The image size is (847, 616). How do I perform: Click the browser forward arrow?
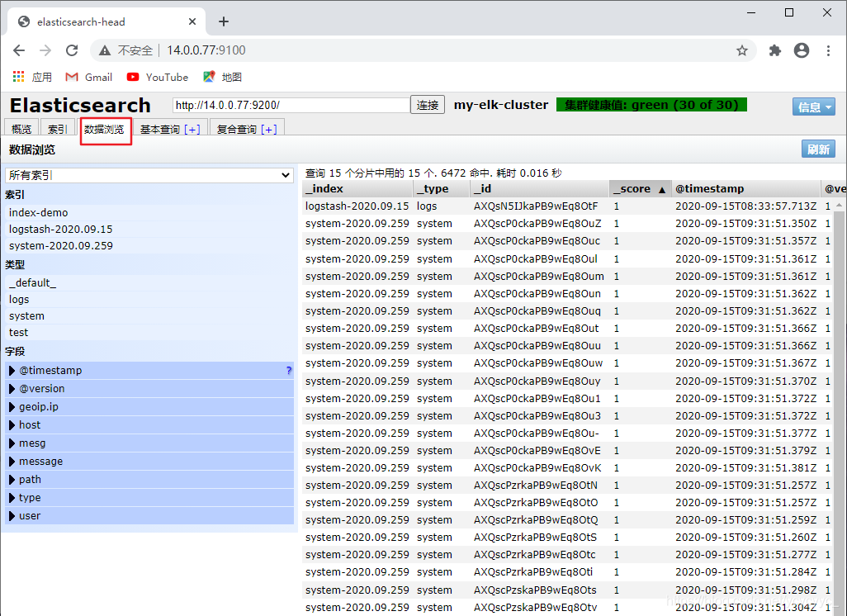(45, 50)
